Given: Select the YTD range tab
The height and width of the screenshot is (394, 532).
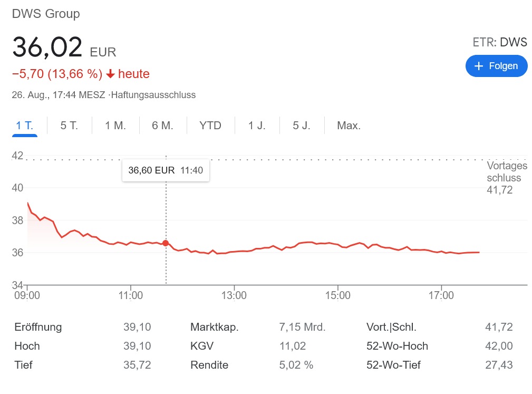Looking at the screenshot, I should (x=210, y=126).
